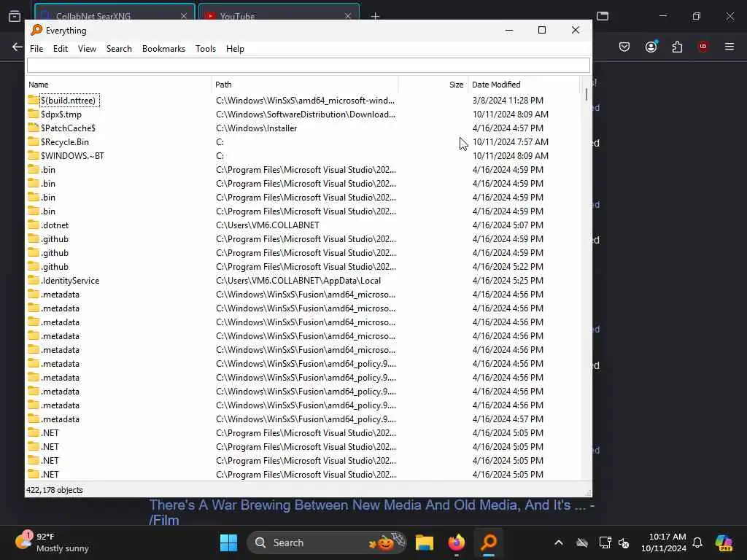The width and height of the screenshot is (747, 560).
Task: Click path C:\Users\VM6.COLLABNET\AppData\Local
Action: (298, 281)
